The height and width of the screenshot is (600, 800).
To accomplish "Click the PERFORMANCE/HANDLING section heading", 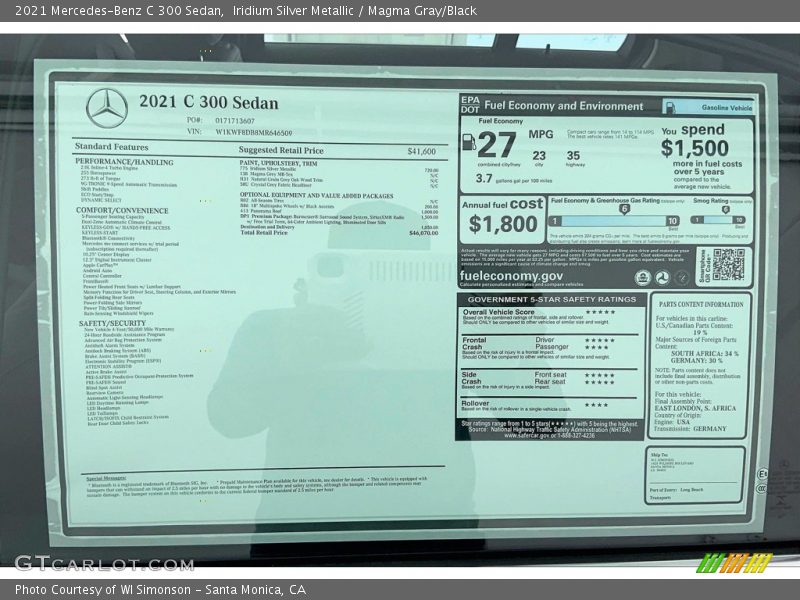I will pyautogui.click(x=124, y=162).
